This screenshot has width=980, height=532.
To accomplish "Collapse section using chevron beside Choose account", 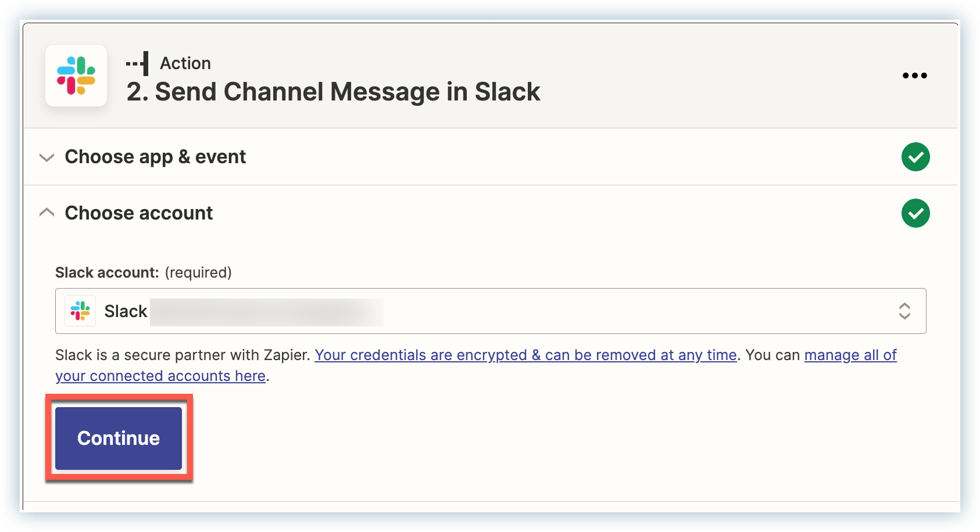I will [47, 213].
